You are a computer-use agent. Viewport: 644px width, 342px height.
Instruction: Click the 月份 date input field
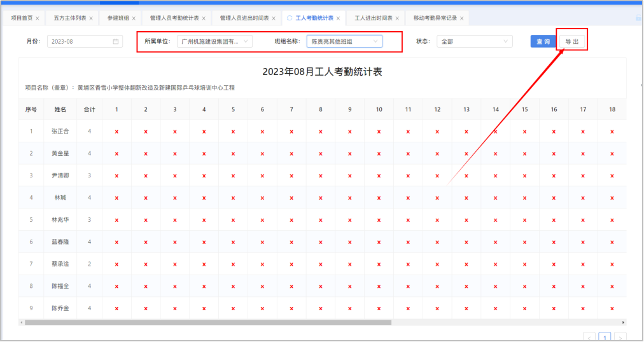point(80,41)
